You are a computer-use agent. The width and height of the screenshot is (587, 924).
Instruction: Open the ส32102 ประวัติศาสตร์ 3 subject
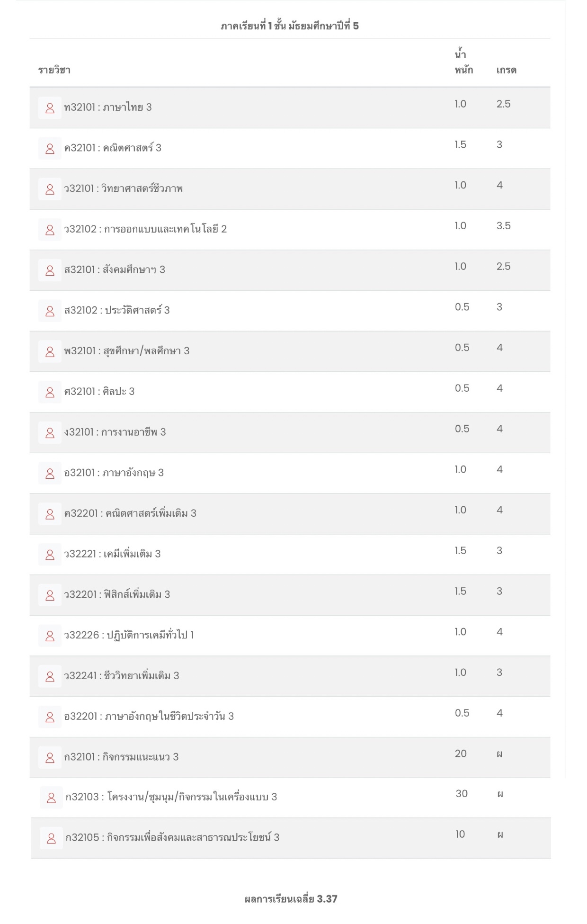tap(117, 311)
